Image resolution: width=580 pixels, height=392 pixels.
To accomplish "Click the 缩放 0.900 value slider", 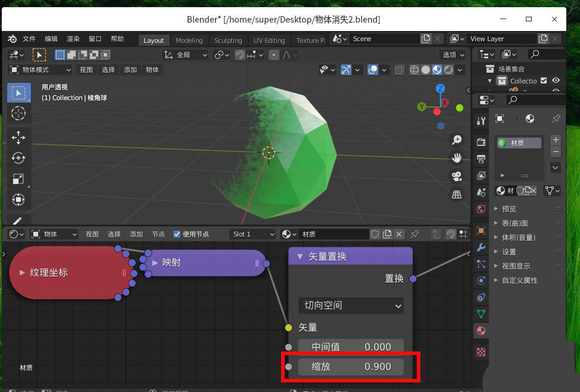I will 351,366.
